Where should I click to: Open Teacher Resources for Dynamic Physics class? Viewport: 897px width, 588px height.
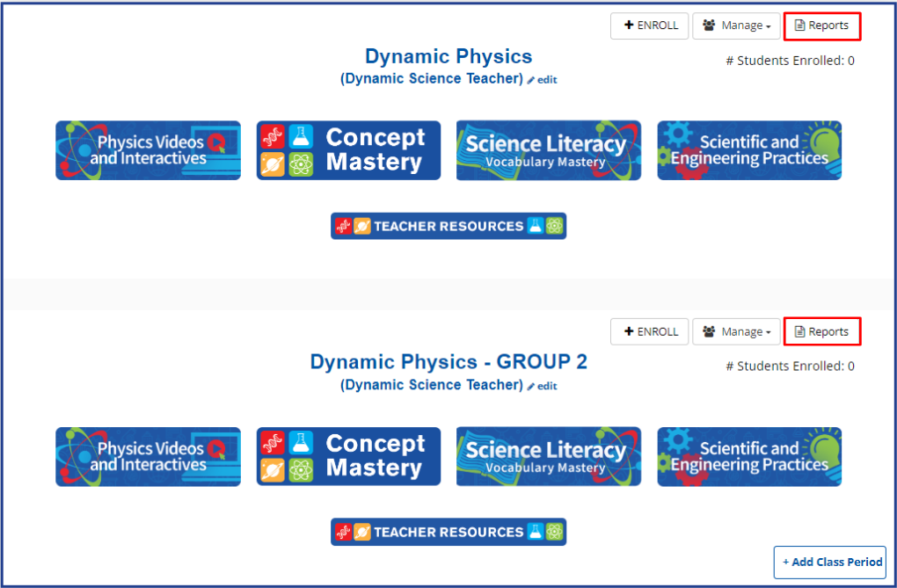(448, 226)
